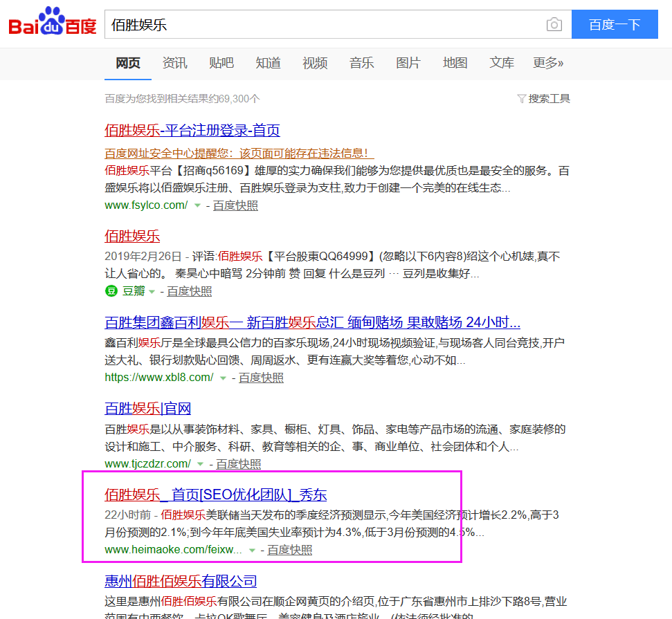Expand dropdown arrow next to www.heimaoke.com
This screenshot has height=619, width=672.
252,550
